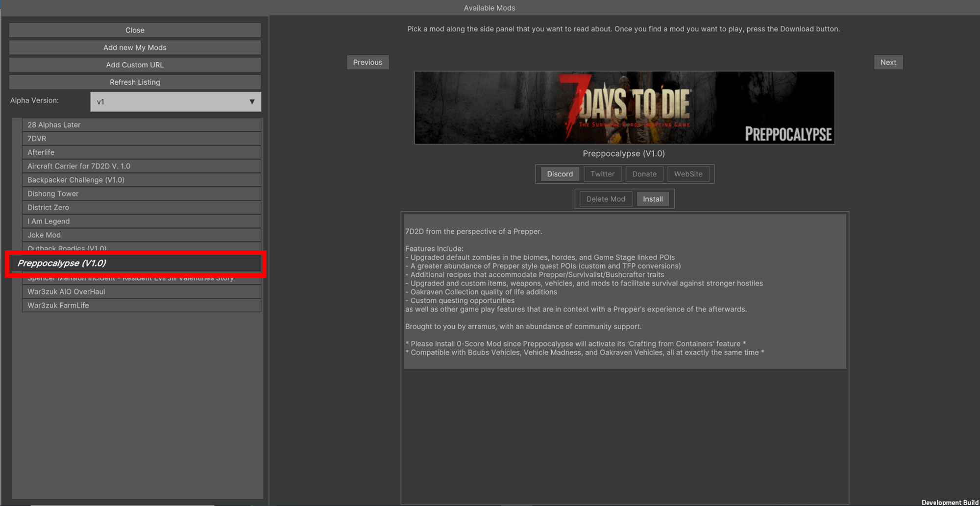Click Refresh Listing

pyautogui.click(x=135, y=82)
